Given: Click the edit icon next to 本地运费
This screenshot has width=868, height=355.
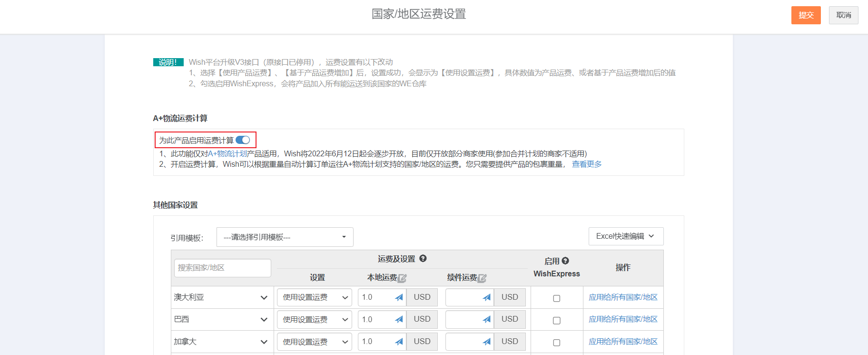Looking at the screenshot, I should [402, 278].
